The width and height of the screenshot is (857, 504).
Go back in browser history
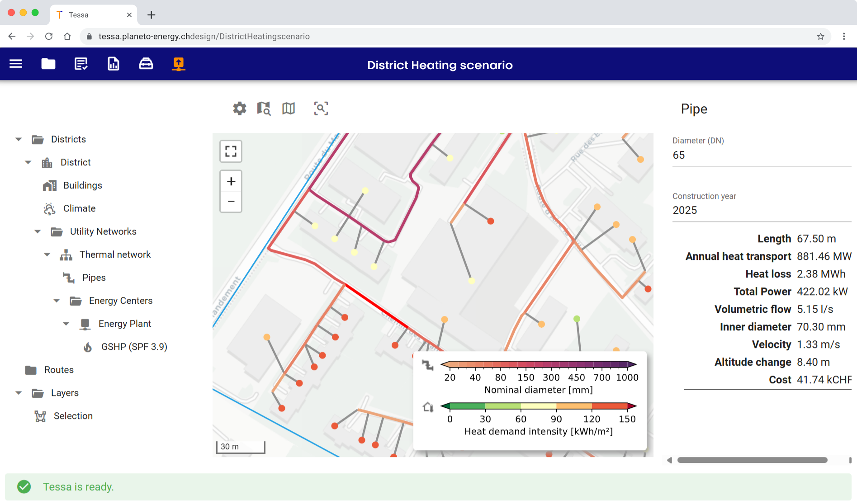(x=12, y=36)
